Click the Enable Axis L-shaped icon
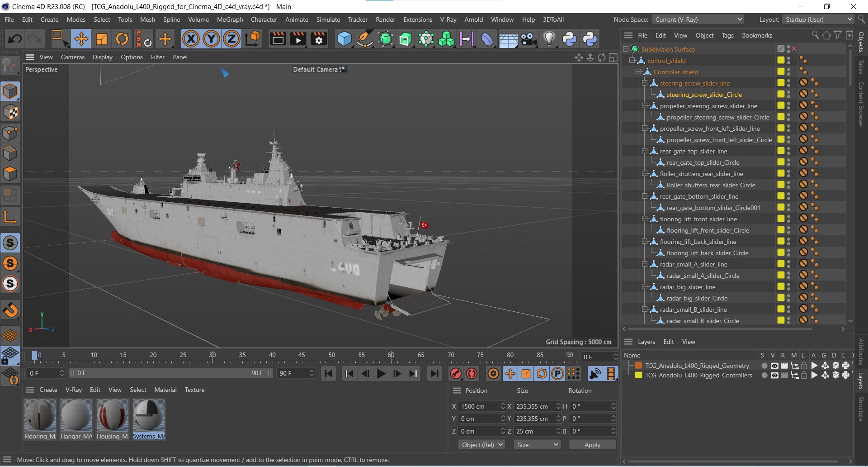The width and height of the screenshot is (868, 467). point(10,217)
